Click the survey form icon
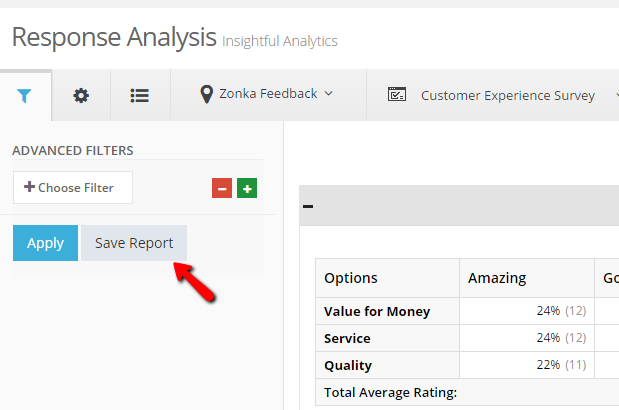The image size is (619, 410). tap(397, 94)
